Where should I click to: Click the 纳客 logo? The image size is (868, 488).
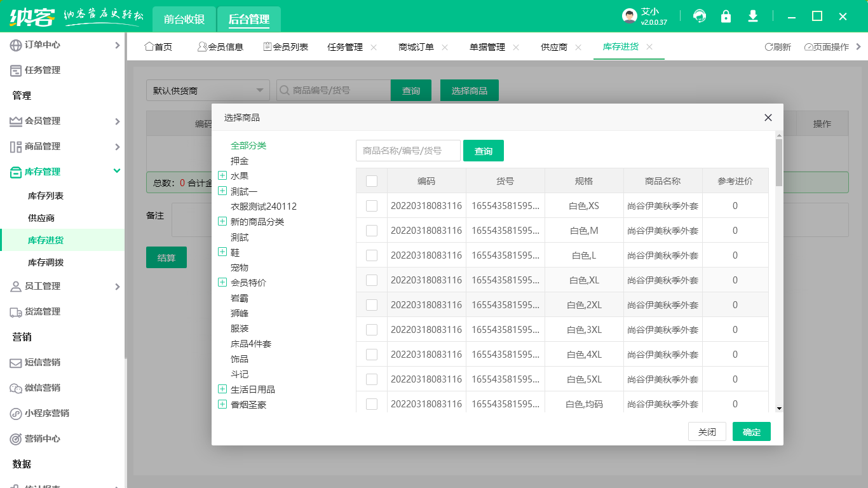32,16
